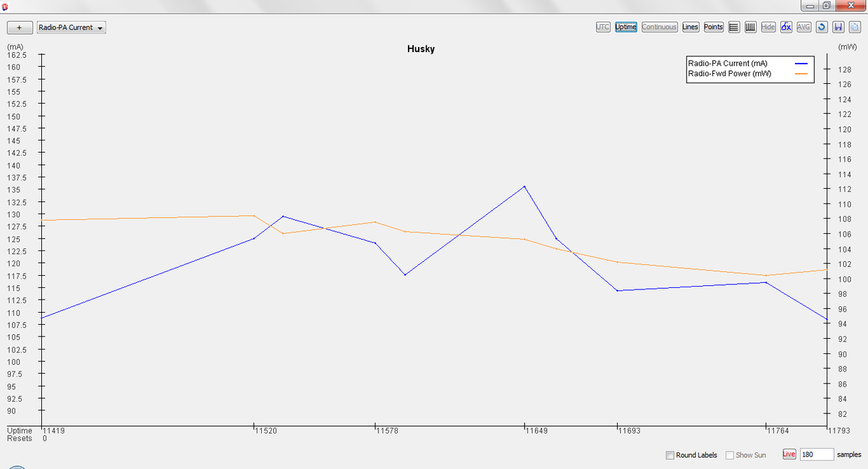Enable Lines rendering in the toolbar
This screenshot has height=469, width=868.
689,27
